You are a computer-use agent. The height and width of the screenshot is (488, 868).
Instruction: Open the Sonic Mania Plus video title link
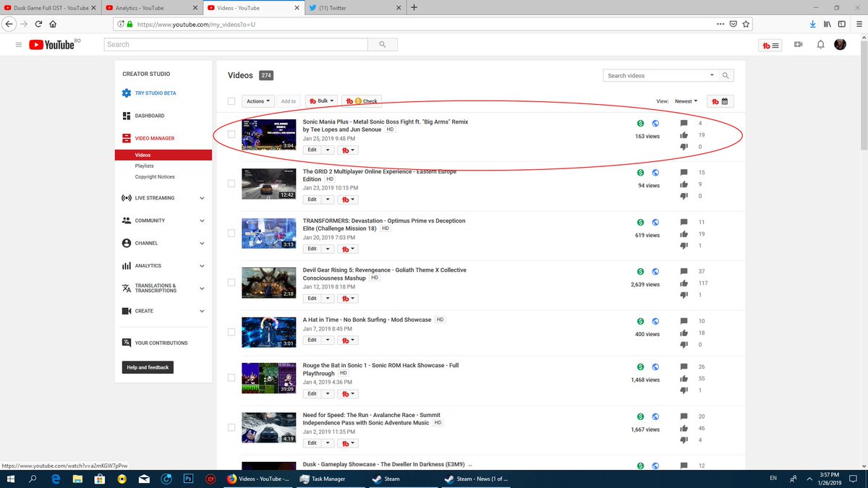386,126
